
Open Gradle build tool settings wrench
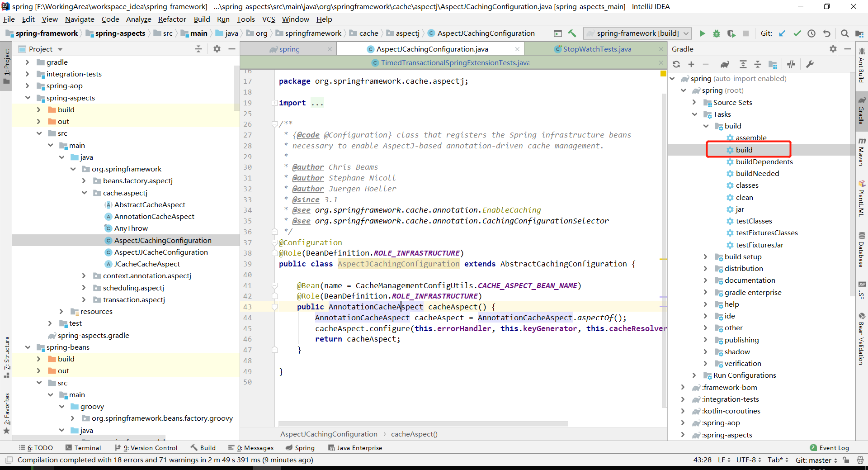(810, 64)
